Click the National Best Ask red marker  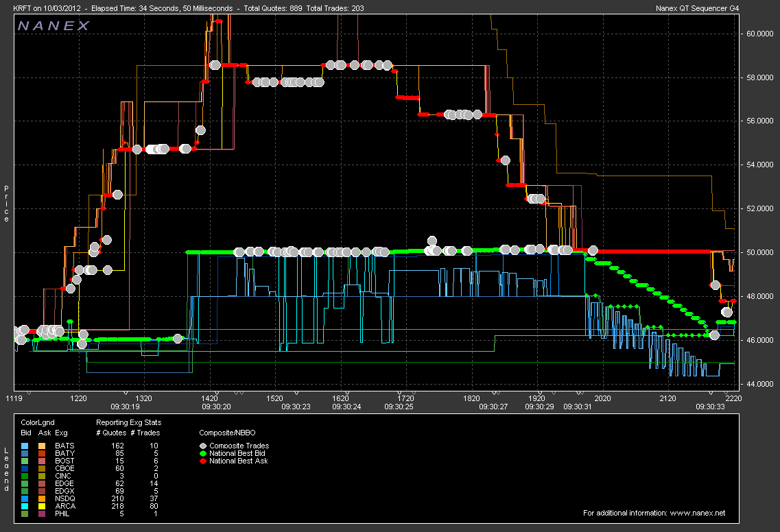tap(202, 461)
